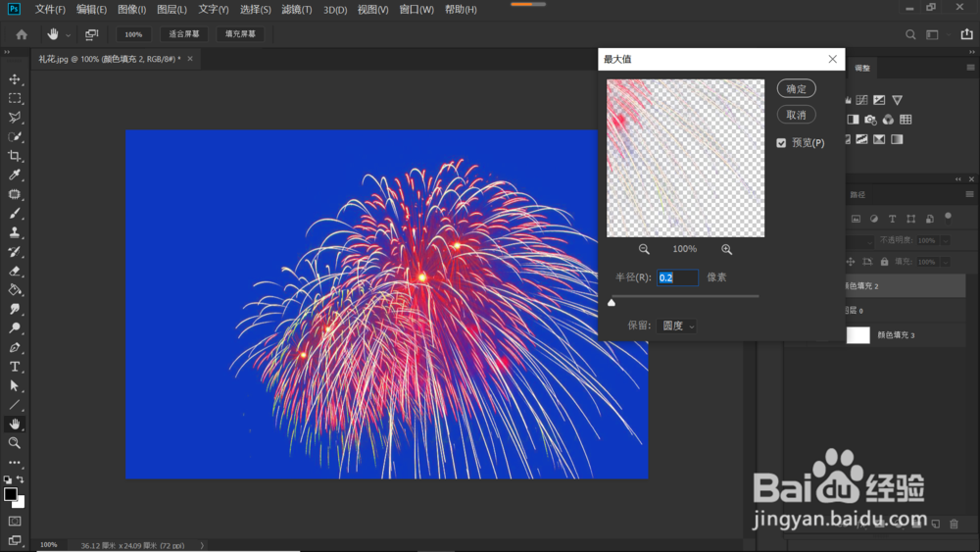Viewport: 980px width, 552px height.
Task: Toggle lock all for layer
Action: click(x=884, y=262)
